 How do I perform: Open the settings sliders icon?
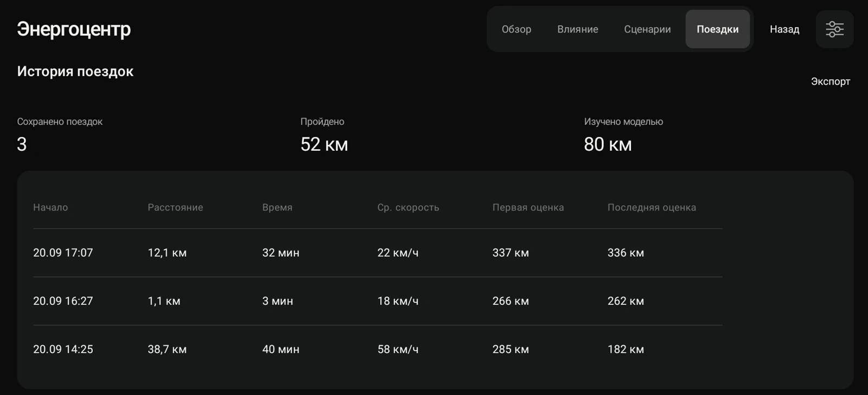point(834,29)
